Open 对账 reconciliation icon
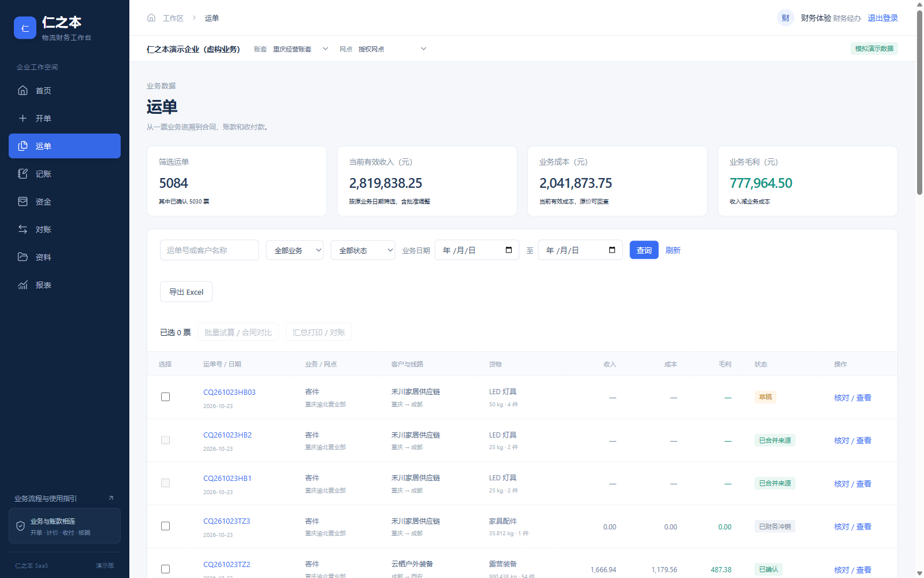This screenshot has width=924, height=578. (x=23, y=229)
